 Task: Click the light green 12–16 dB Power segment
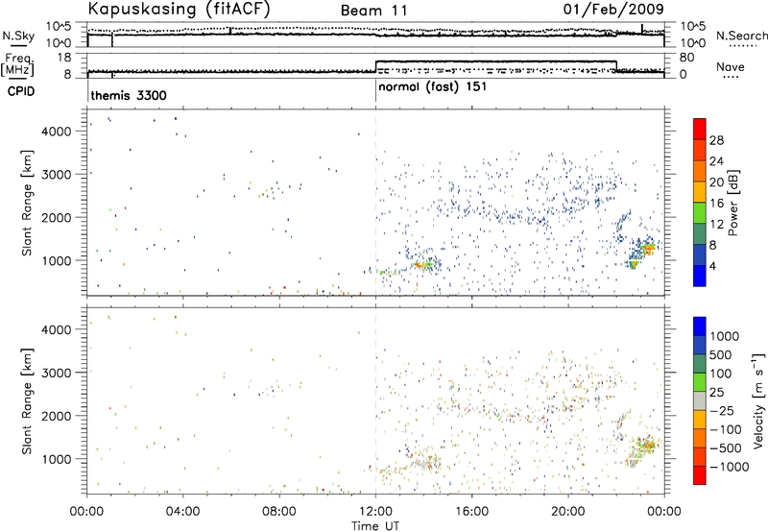(x=700, y=212)
